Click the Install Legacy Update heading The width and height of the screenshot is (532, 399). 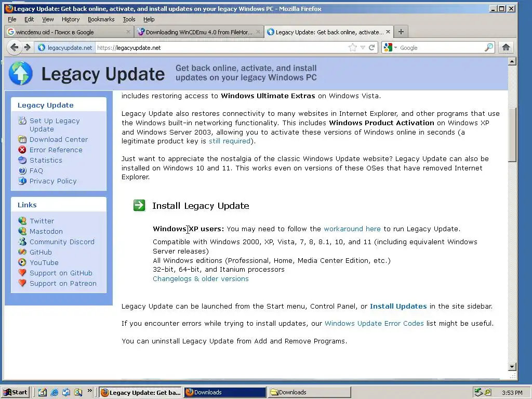pos(201,206)
